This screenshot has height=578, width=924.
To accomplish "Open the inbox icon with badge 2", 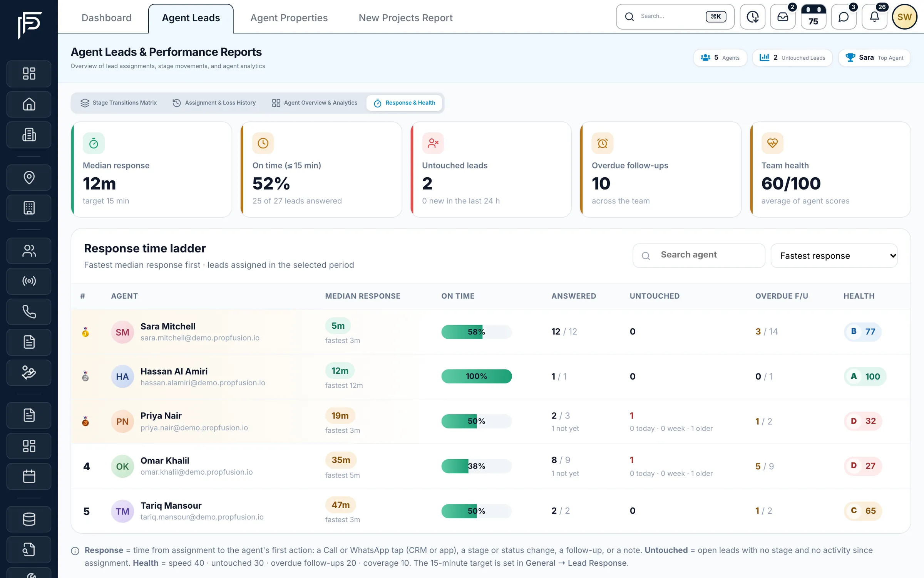I will click(783, 17).
